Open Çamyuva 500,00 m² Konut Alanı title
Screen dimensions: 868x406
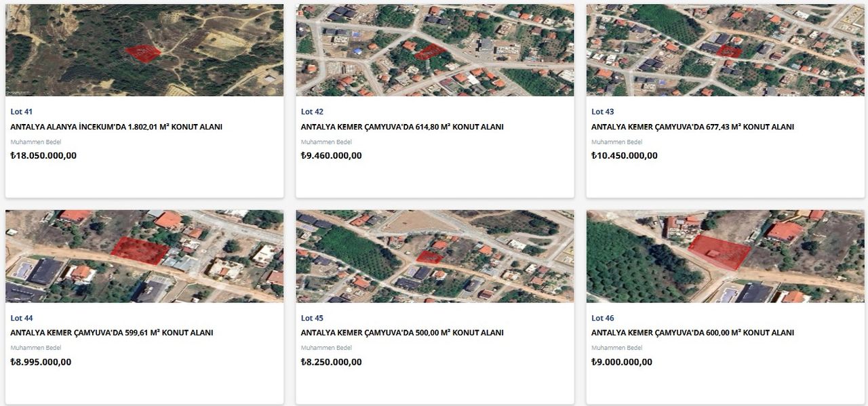coord(402,333)
